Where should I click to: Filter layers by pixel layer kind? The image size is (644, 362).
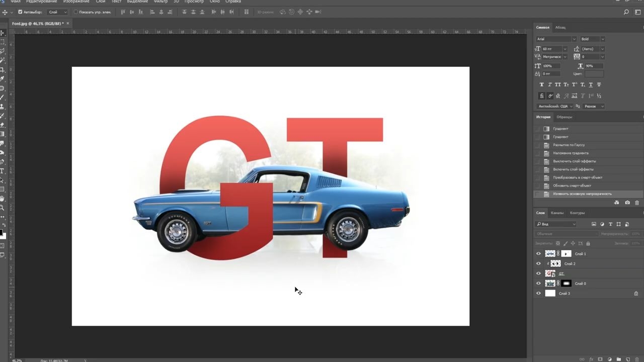[594, 224]
